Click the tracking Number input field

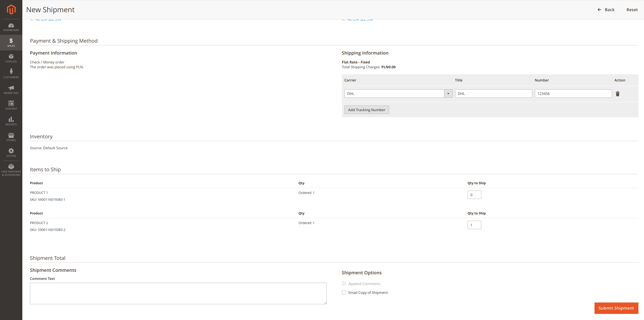pos(573,94)
